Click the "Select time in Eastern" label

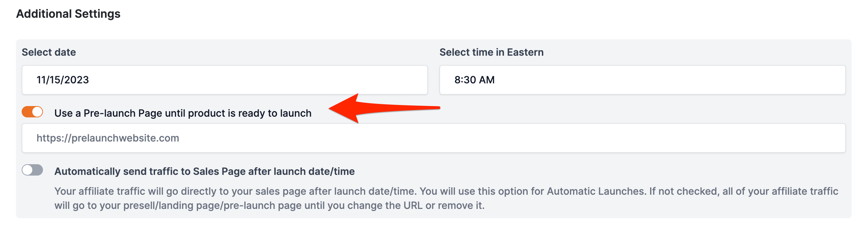click(x=491, y=52)
